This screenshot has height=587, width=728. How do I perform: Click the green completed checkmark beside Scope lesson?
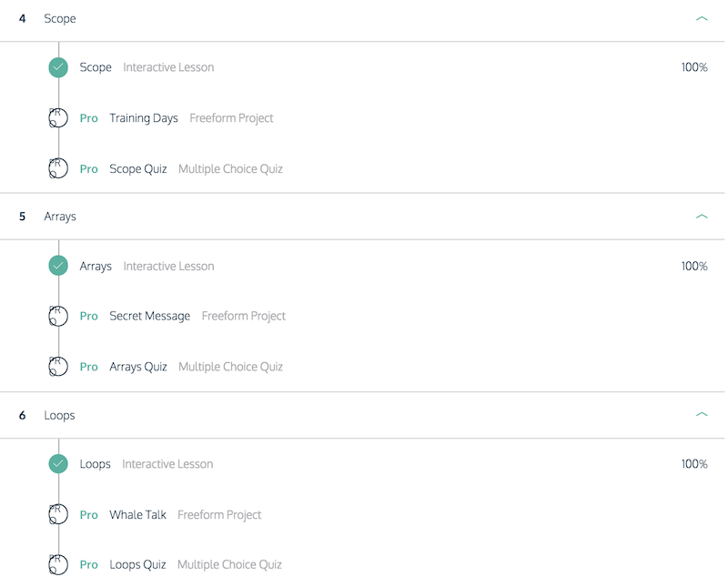click(x=58, y=67)
